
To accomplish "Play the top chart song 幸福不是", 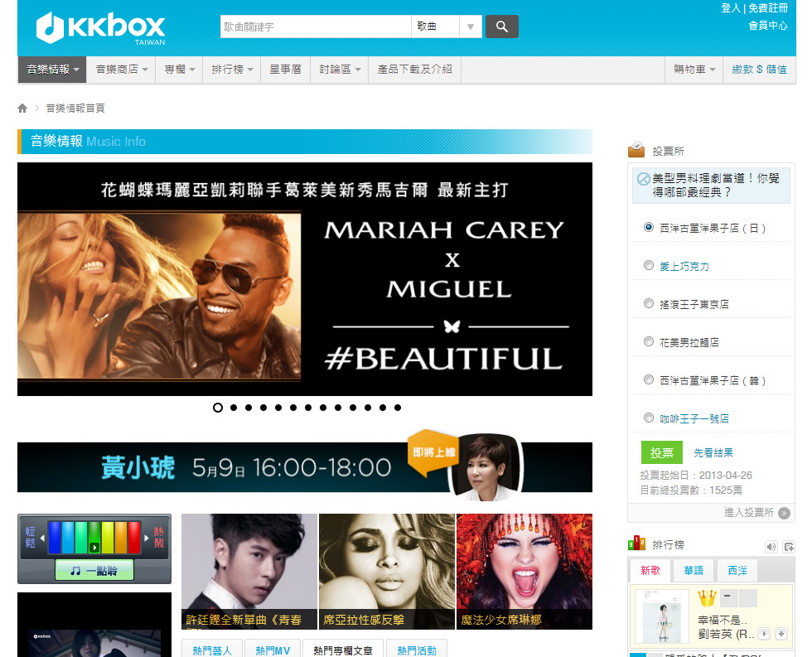I will point(764,634).
